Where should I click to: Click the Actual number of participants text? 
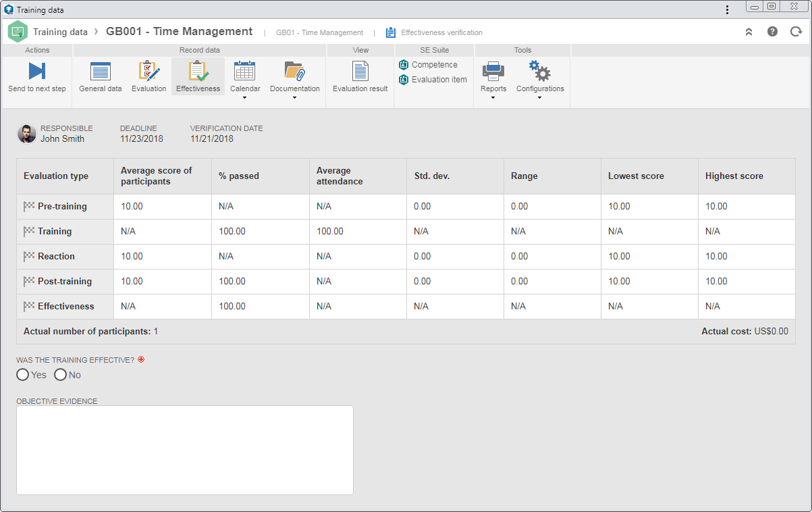tap(90, 332)
